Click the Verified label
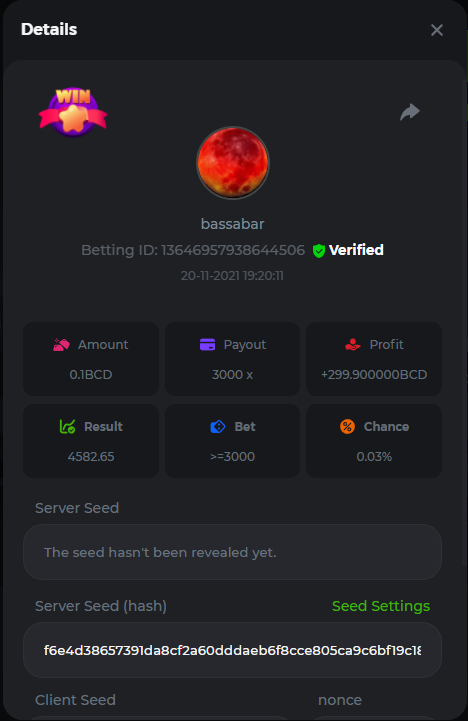 point(356,250)
